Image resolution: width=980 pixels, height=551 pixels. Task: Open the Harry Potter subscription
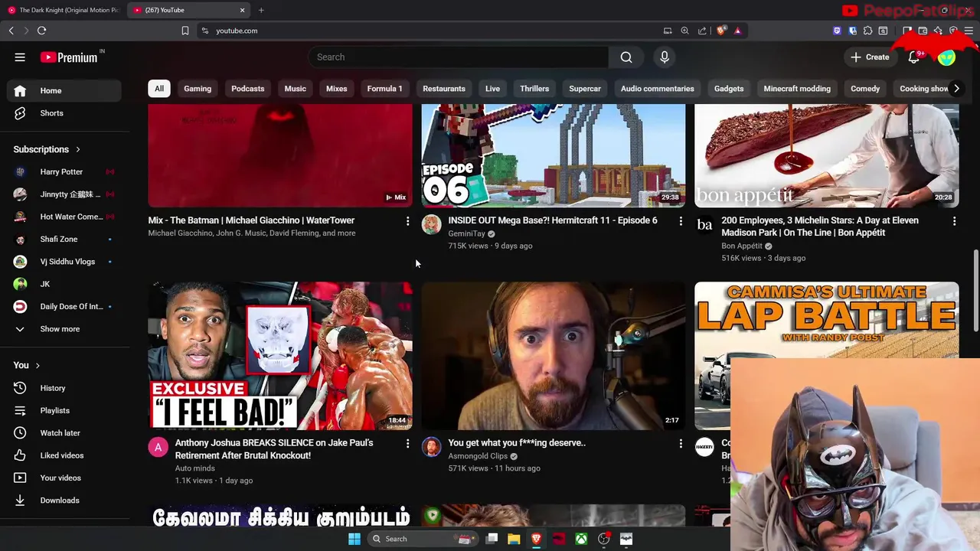(64, 172)
